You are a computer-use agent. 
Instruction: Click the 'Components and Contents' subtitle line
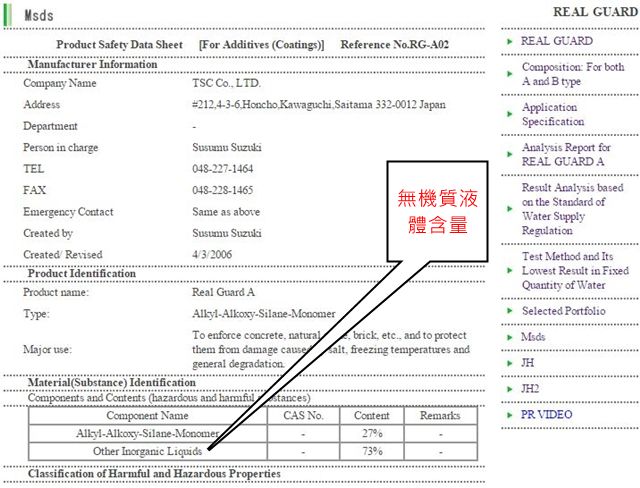click(169, 398)
